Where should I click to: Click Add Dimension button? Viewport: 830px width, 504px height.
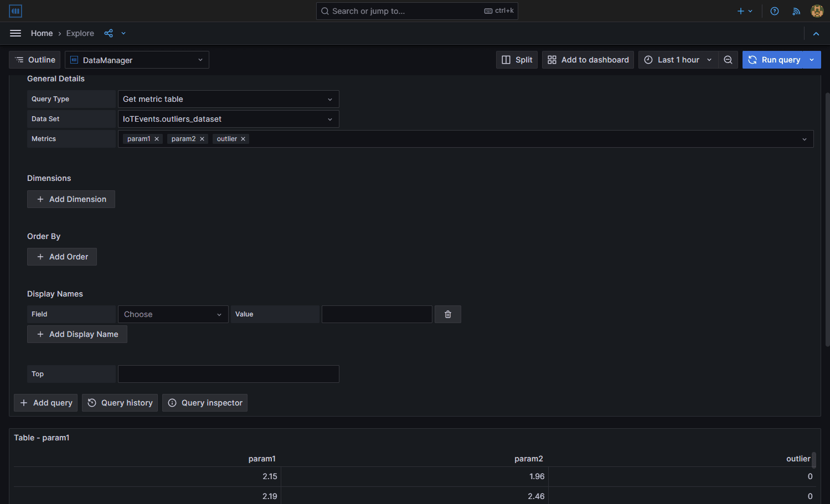(x=71, y=199)
